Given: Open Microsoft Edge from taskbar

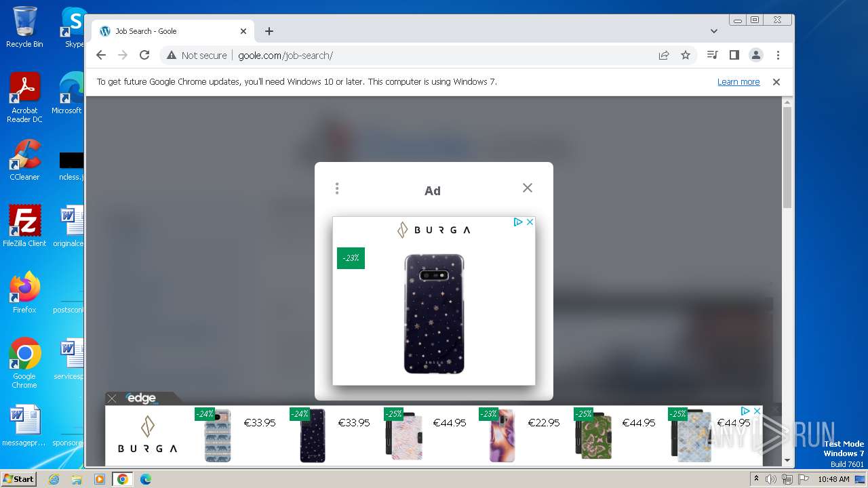Looking at the screenshot, I should [x=145, y=479].
